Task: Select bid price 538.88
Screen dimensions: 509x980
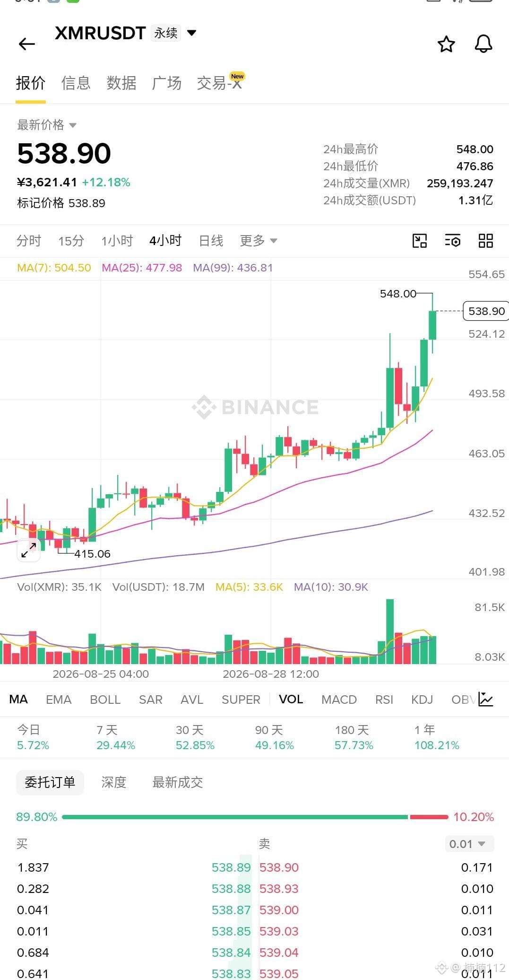Action: (x=231, y=889)
